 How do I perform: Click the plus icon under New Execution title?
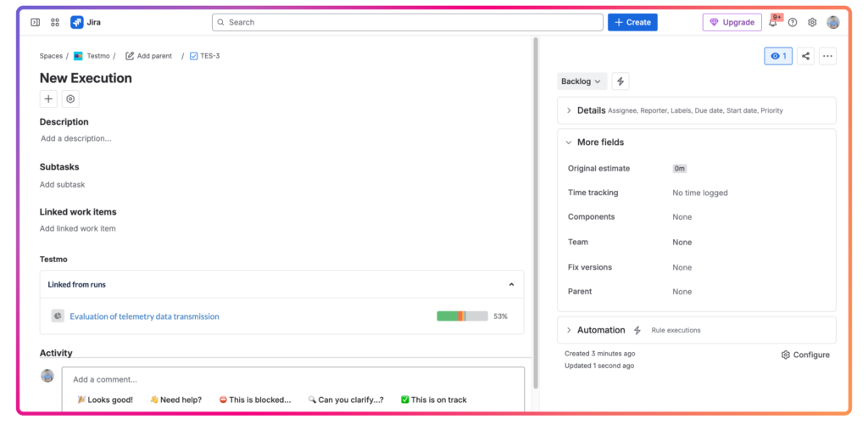(x=48, y=99)
